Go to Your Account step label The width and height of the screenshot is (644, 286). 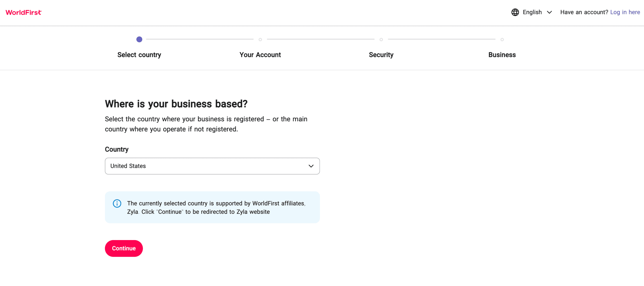(x=260, y=55)
